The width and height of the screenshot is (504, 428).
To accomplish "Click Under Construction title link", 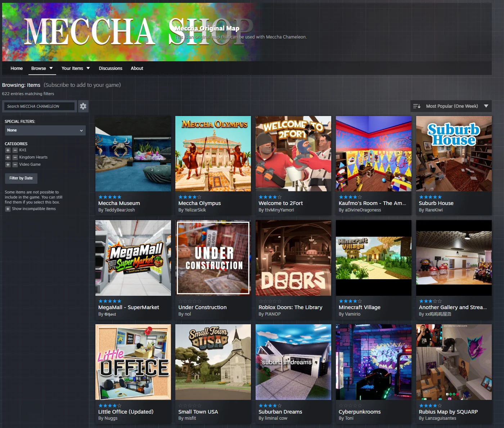I will click(203, 307).
